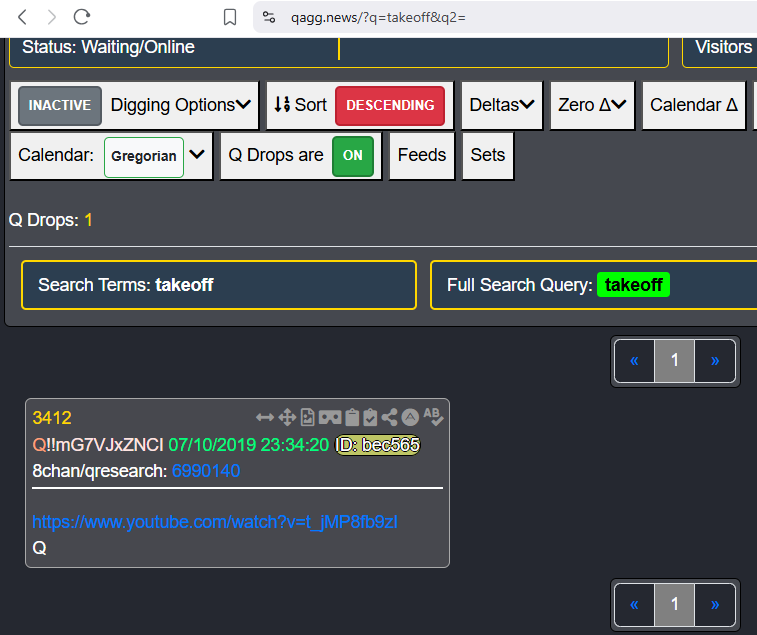The image size is (757, 635).
Task: Click drop number 3412
Action: pyautogui.click(x=52, y=418)
